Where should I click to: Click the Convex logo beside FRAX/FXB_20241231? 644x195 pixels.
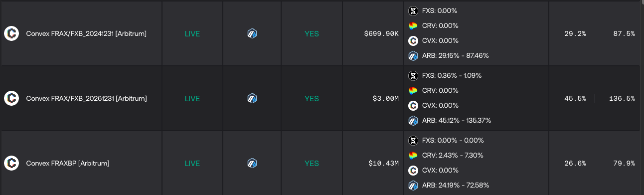11,34
